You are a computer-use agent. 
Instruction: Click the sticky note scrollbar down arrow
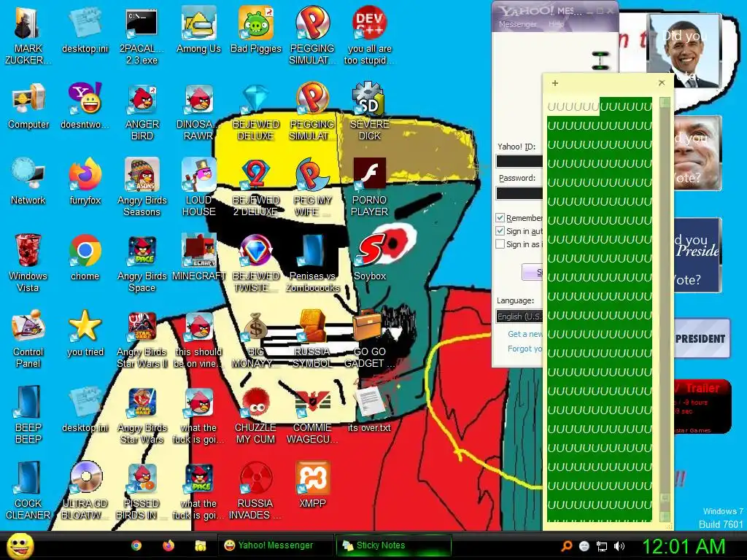pos(665,517)
